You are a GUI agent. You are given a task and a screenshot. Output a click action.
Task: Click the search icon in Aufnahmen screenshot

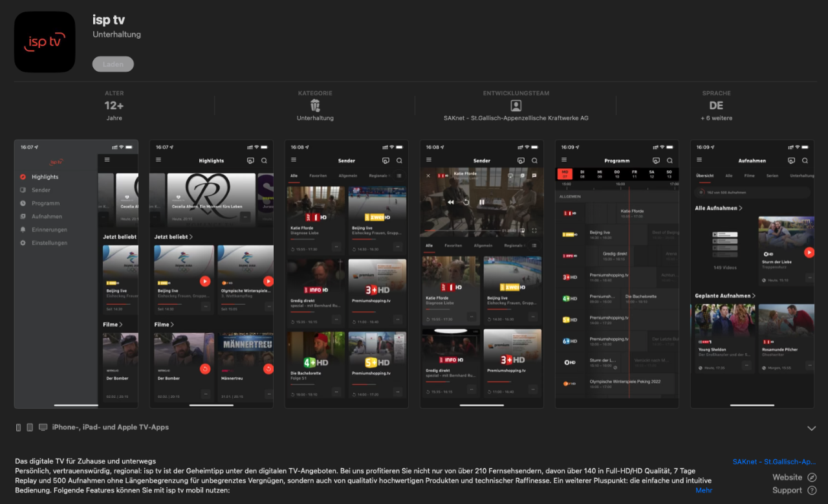(x=805, y=160)
